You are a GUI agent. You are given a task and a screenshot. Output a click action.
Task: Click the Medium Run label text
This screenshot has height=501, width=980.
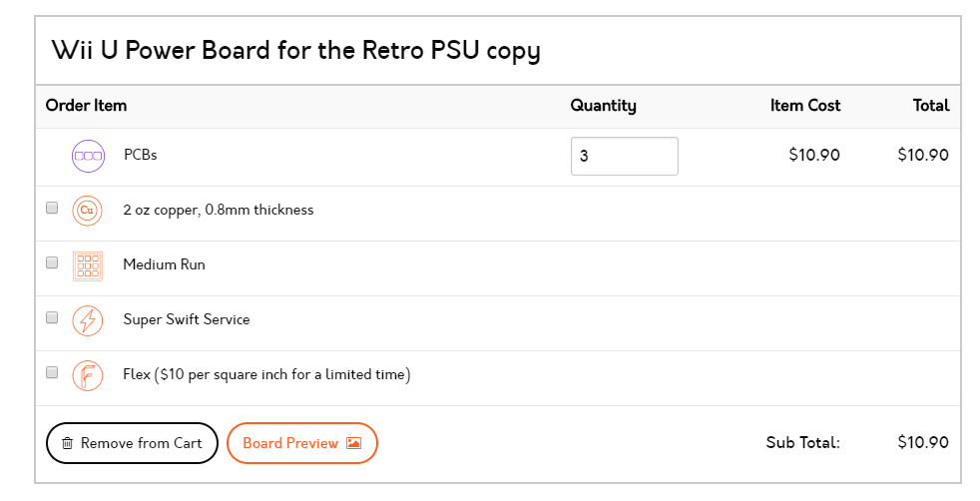[164, 264]
